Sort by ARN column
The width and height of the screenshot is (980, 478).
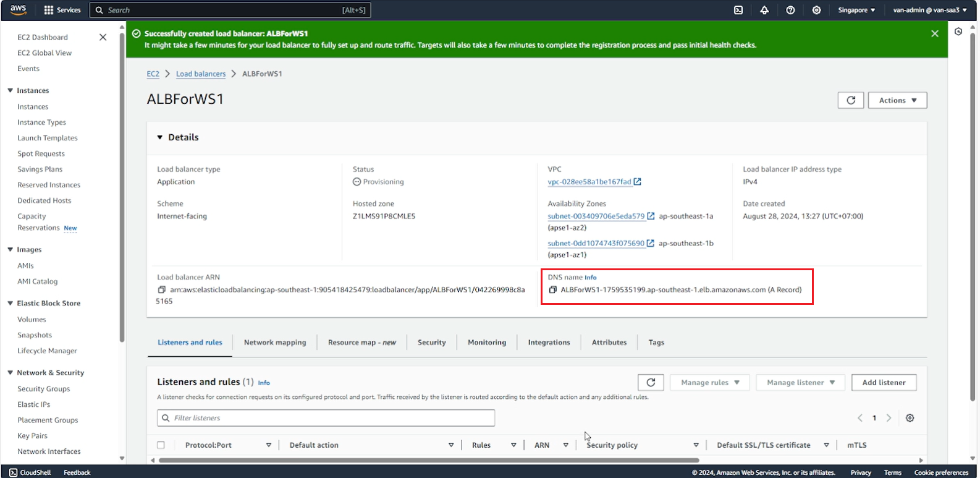(x=565, y=445)
